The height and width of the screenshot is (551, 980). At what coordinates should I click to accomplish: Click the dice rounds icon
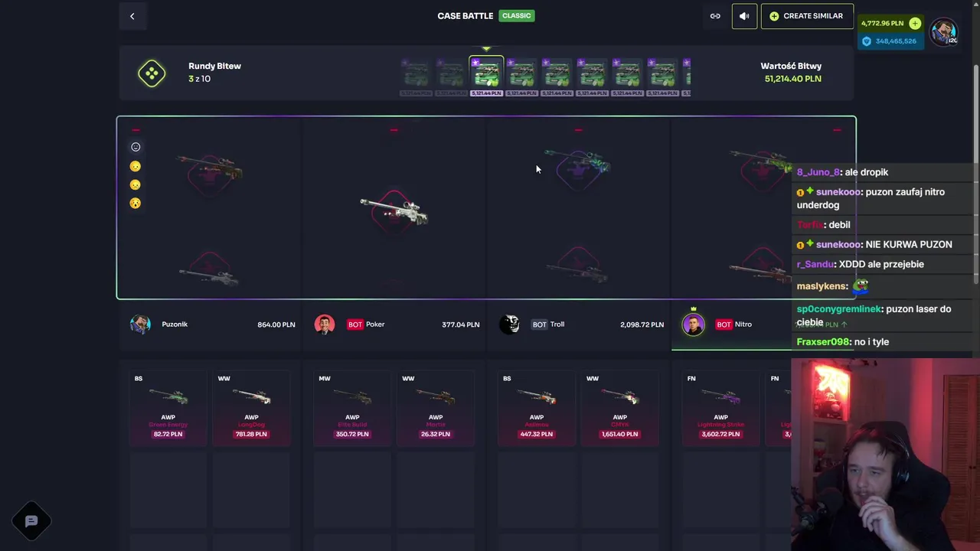(x=152, y=73)
